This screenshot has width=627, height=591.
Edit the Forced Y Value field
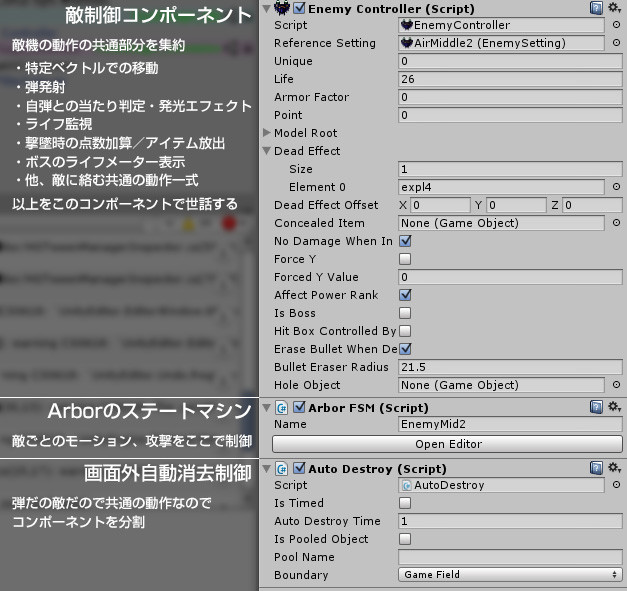(x=510, y=277)
